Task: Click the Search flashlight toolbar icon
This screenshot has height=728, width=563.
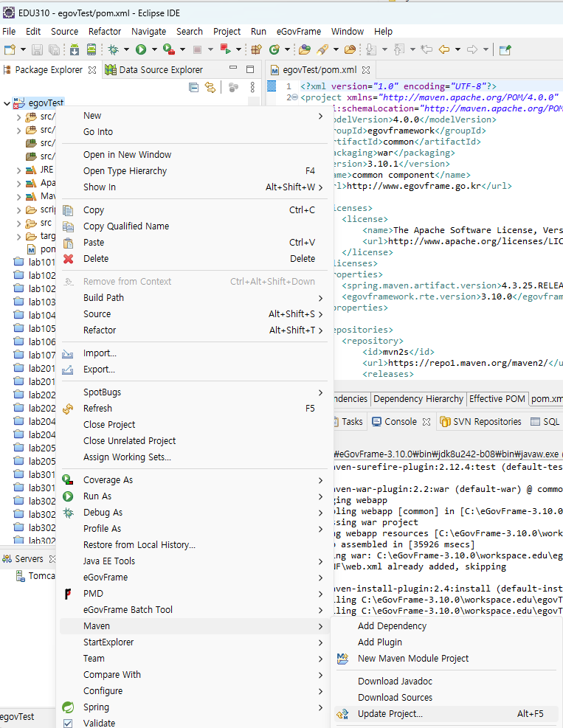Action: coord(322,49)
